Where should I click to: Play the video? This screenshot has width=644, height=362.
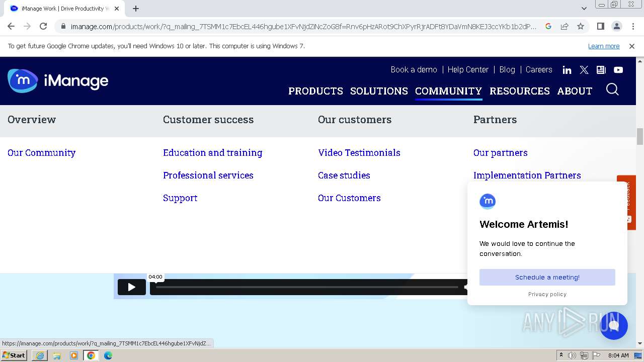click(132, 287)
